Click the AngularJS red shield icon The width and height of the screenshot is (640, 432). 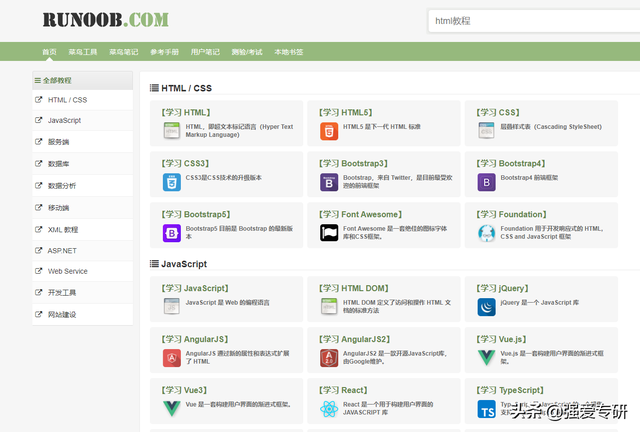pos(171,357)
